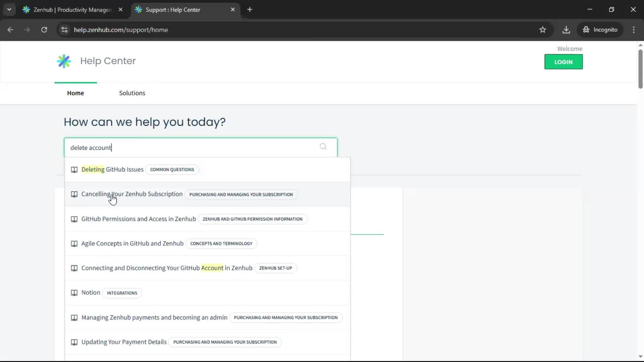Image resolution: width=644 pixels, height=362 pixels.
Task: Click the Notion integrations suggestion
Action: tap(90, 292)
